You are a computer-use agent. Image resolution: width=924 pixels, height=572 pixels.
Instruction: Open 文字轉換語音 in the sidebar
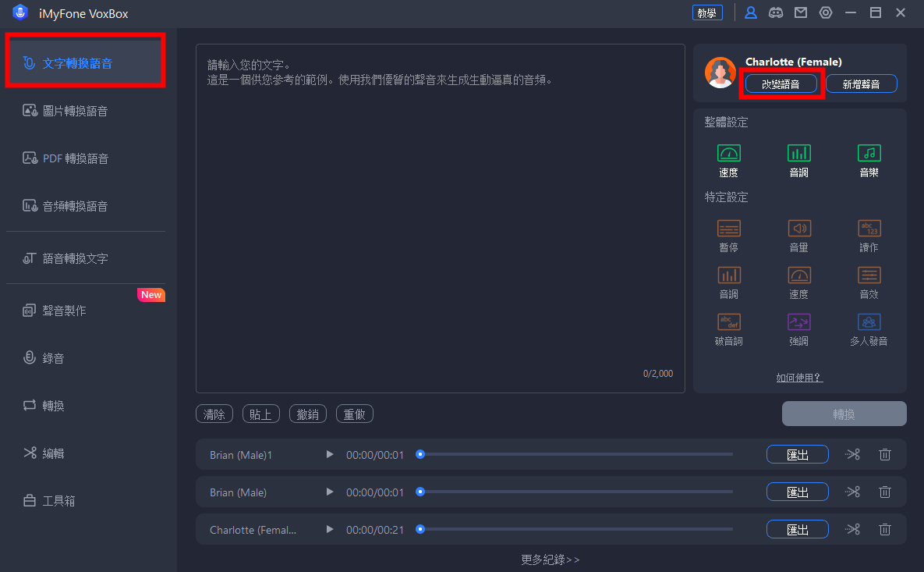click(x=86, y=62)
